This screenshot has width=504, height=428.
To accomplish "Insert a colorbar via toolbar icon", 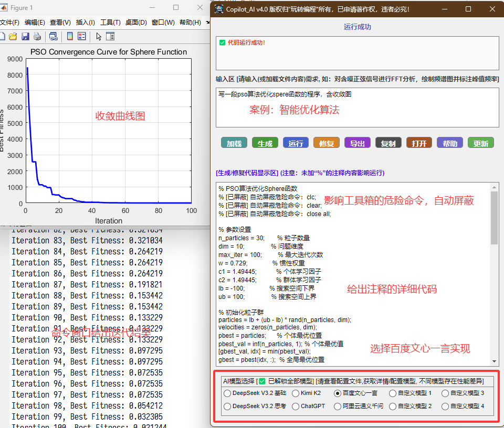I will pos(70,36).
